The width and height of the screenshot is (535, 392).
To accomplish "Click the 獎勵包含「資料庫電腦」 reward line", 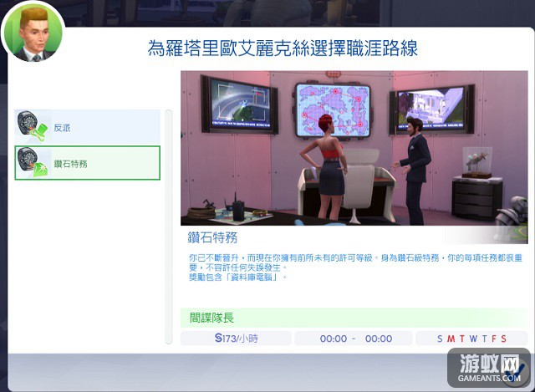I will [237, 277].
